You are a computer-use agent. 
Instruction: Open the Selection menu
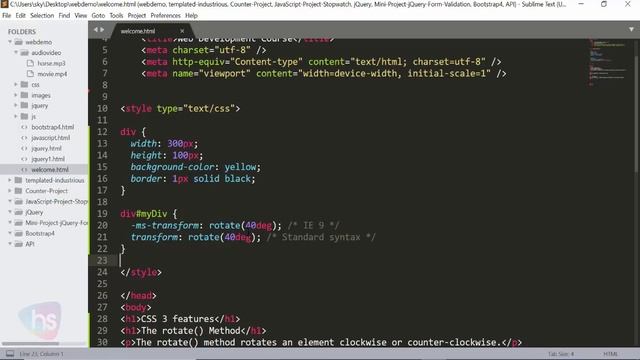coord(42,16)
